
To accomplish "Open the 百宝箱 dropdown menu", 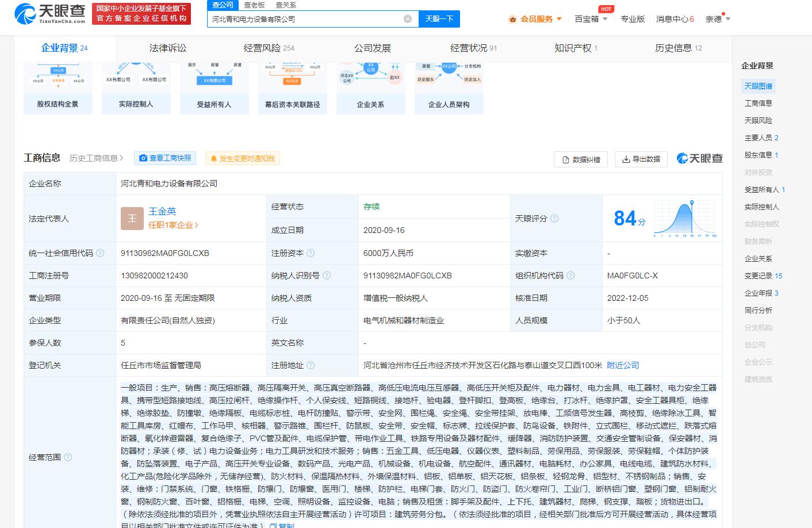I will click(591, 19).
